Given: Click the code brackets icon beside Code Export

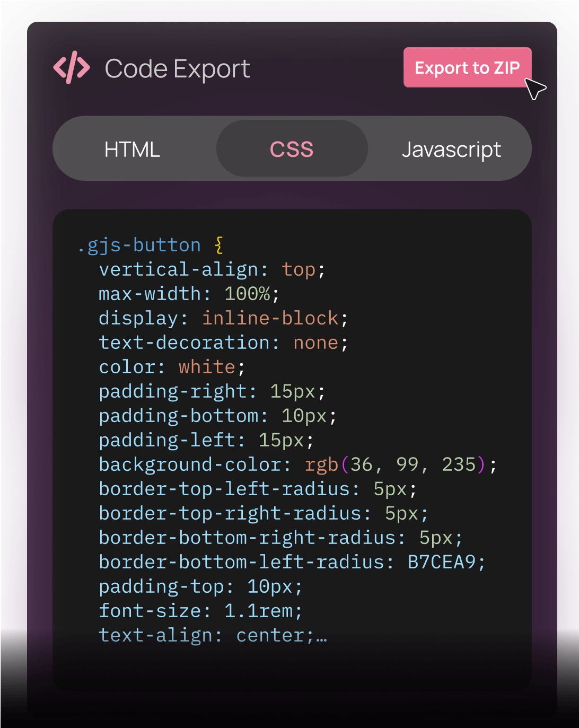Looking at the screenshot, I should coord(72,67).
